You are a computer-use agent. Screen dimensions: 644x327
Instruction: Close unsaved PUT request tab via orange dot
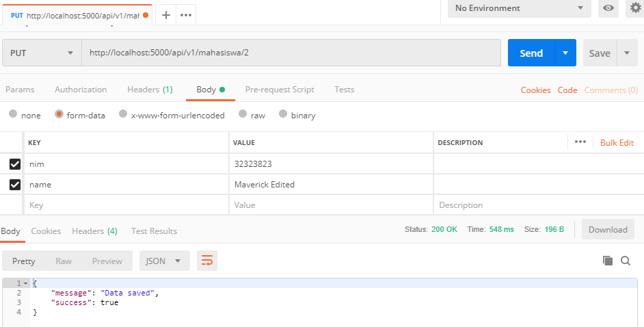[146, 16]
